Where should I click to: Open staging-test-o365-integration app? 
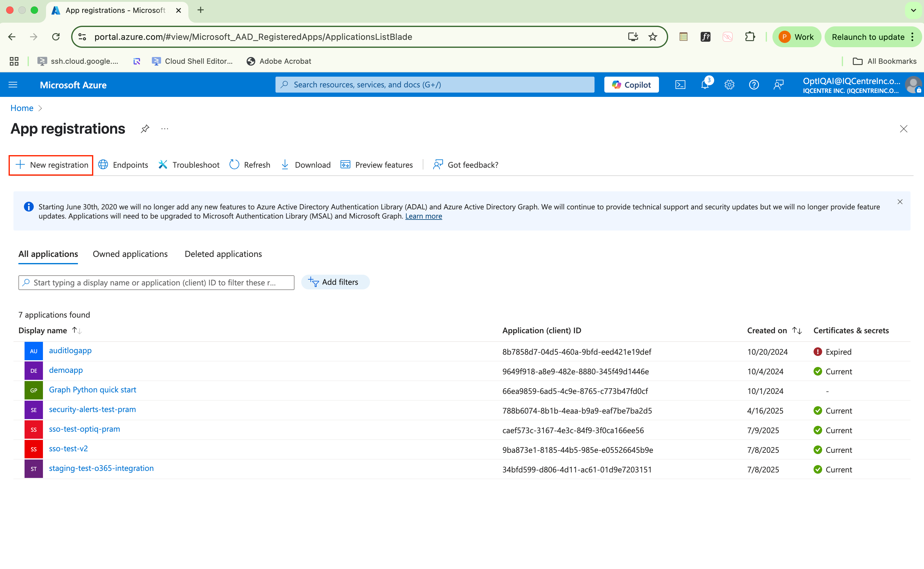point(101,468)
